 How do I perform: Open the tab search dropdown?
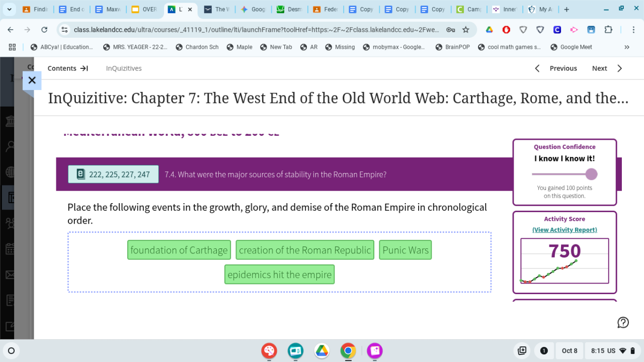click(x=10, y=9)
